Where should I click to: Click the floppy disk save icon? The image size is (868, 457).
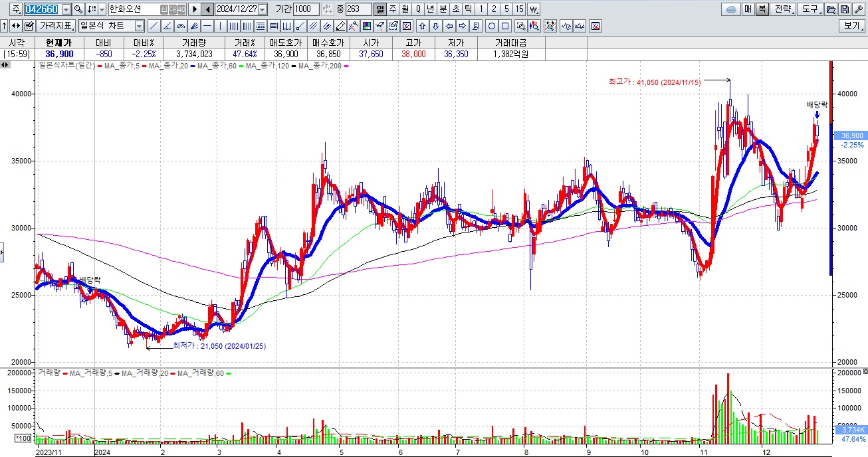[845, 9]
